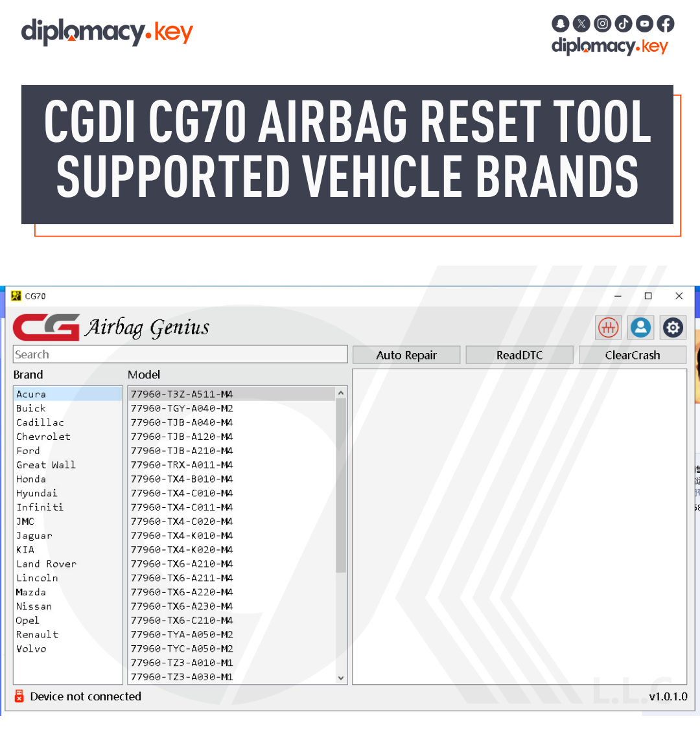Click the Device not connected status icon
Screen dimensions: 700x745
pos(19,696)
